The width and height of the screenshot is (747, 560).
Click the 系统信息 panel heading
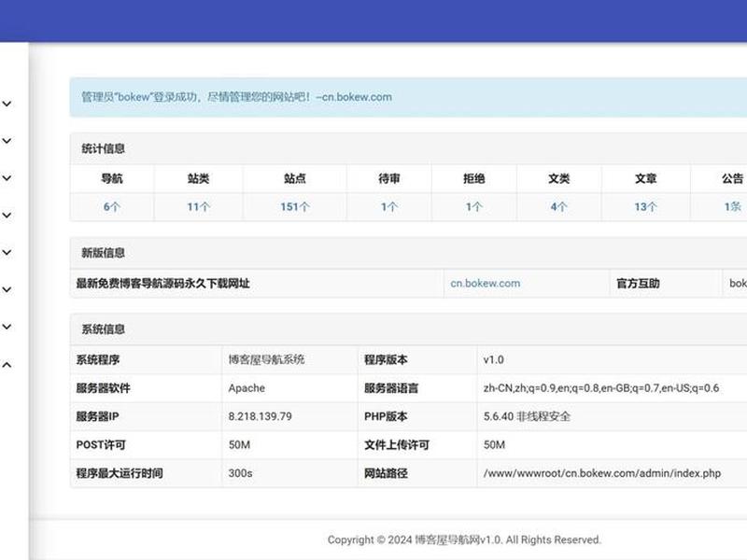point(103,329)
